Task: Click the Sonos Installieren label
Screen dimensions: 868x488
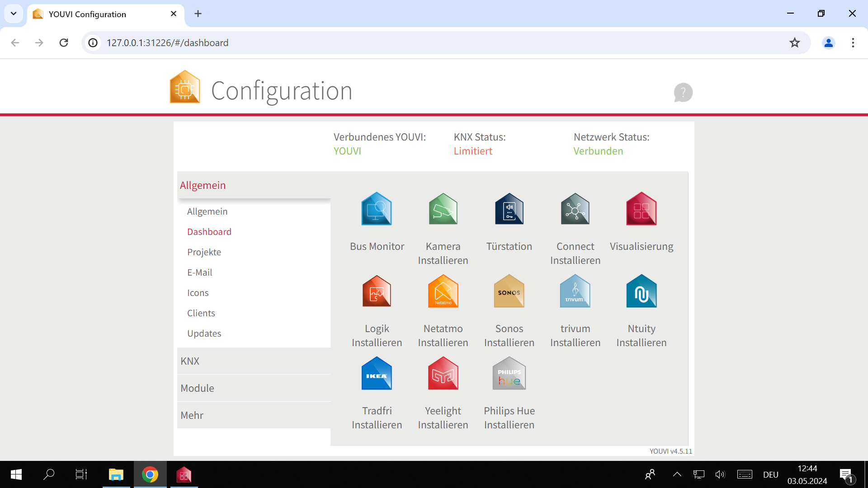Action: pyautogui.click(x=509, y=336)
